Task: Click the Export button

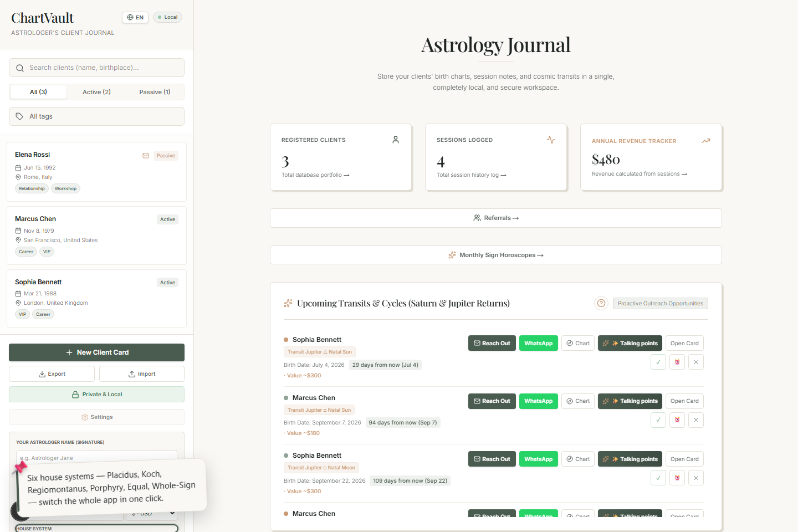Action: pyautogui.click(x=52, y=374)
